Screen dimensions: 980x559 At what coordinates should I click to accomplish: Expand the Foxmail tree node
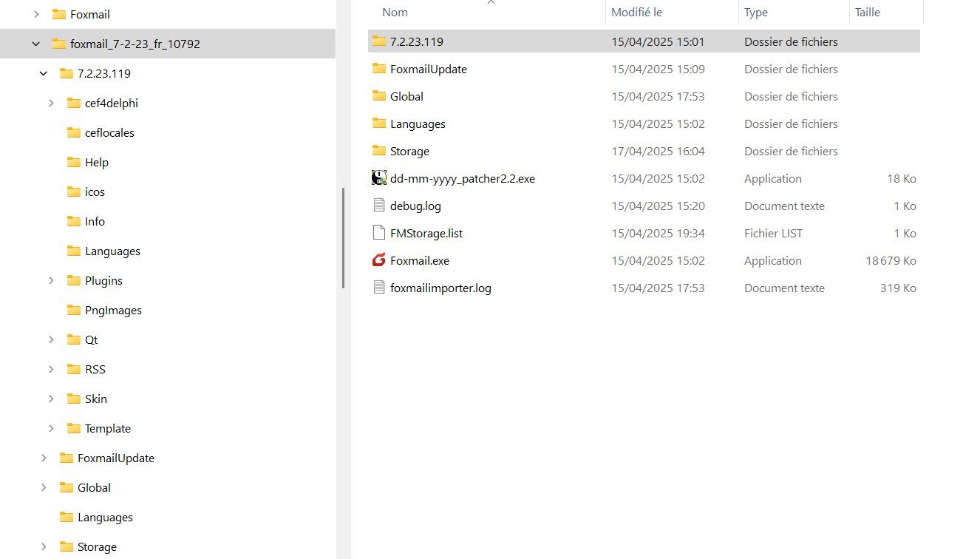[x=36, y=14]
